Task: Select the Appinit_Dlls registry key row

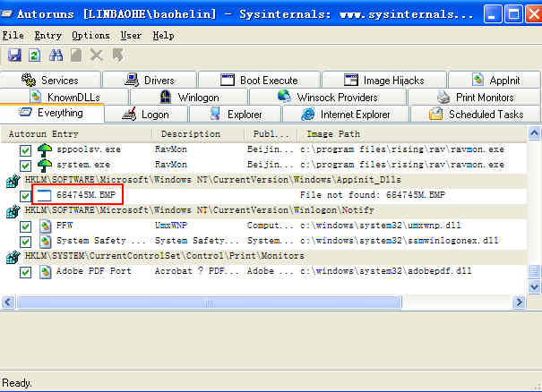Action: pyautogui.click(x=264, y=180)
